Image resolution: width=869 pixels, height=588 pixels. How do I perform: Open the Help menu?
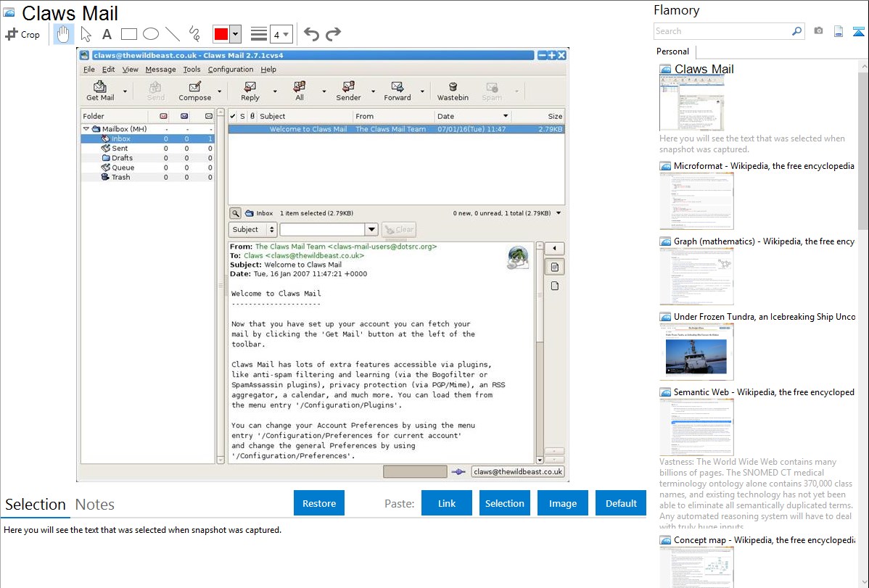268,70
